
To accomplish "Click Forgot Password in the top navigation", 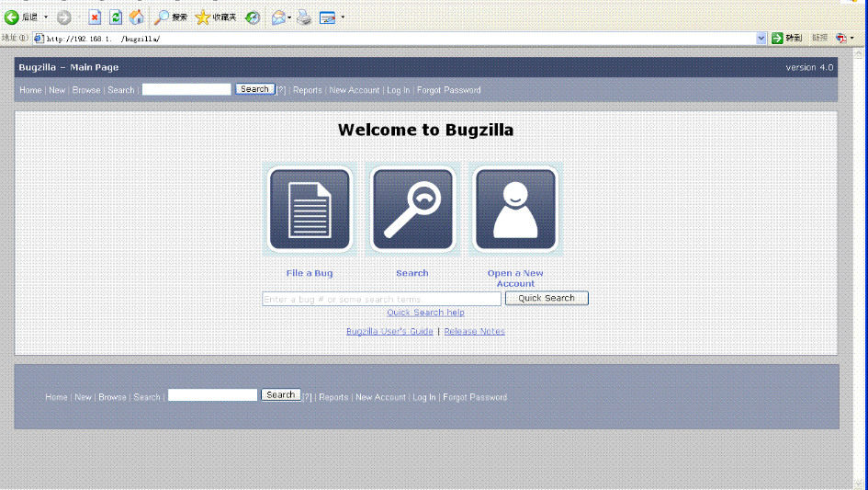I will pos(448,90).
